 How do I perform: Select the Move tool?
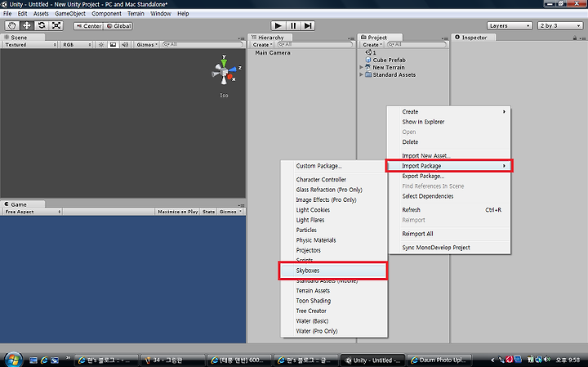point(27,25)
